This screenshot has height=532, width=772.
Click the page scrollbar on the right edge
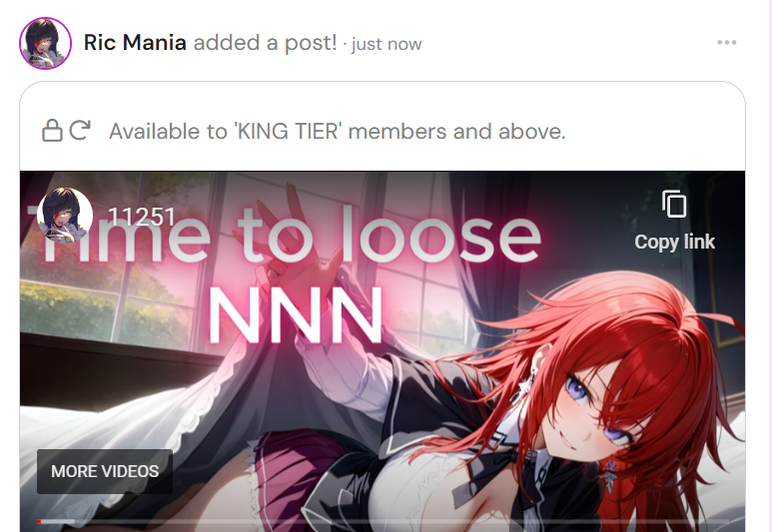[x=767, y=266]
